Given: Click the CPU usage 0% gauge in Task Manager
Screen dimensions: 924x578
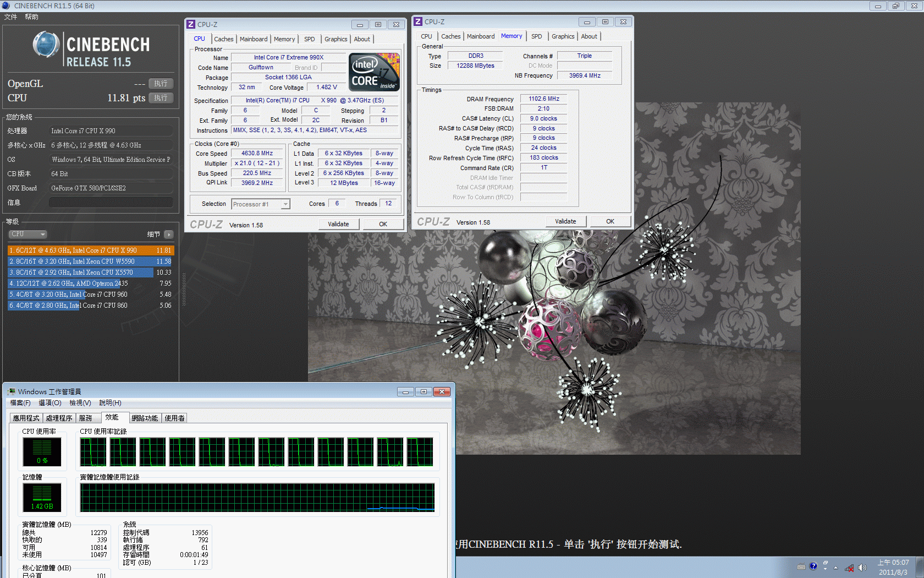Looking at the screenshot, I should 42,451.
